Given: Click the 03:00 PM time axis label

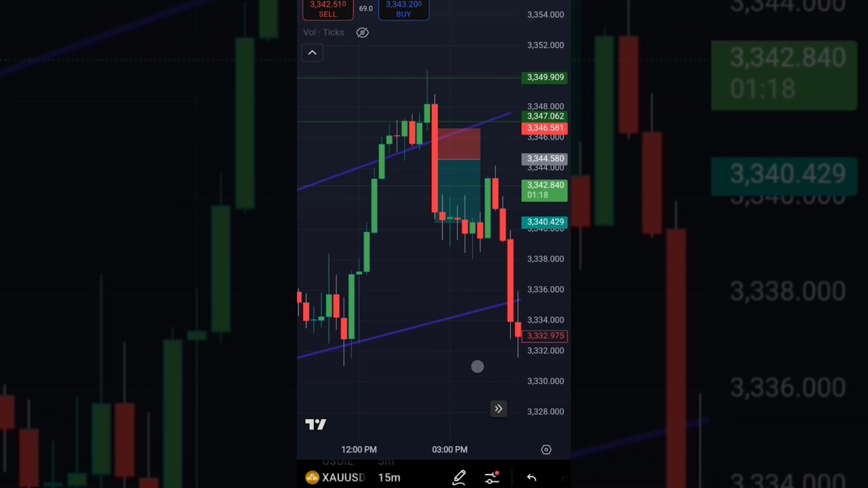Looking at the screenshot, I should (x=450, y=449).
